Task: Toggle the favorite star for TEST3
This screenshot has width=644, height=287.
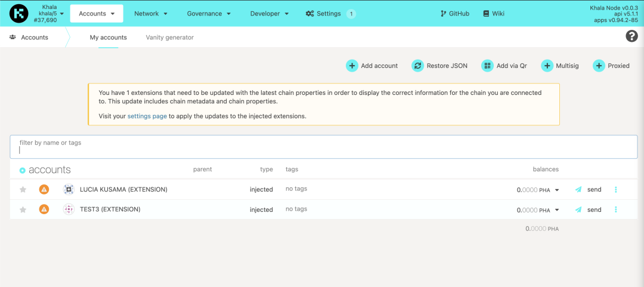Action: pos(23,209)
